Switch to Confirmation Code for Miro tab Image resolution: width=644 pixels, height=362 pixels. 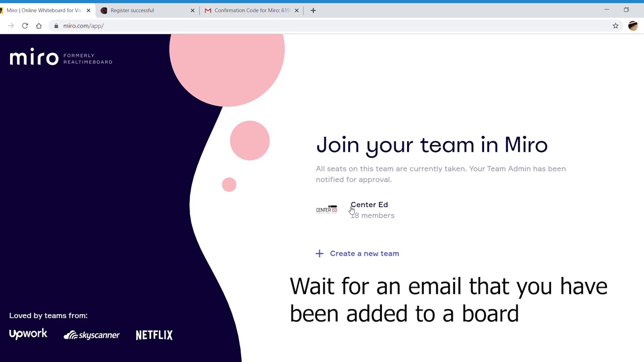coord(252,10)
